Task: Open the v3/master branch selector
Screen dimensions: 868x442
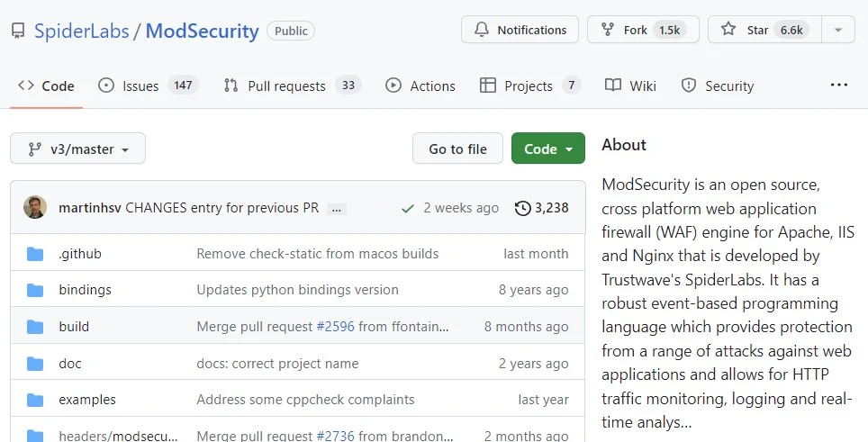Action: tap(78, 149)
